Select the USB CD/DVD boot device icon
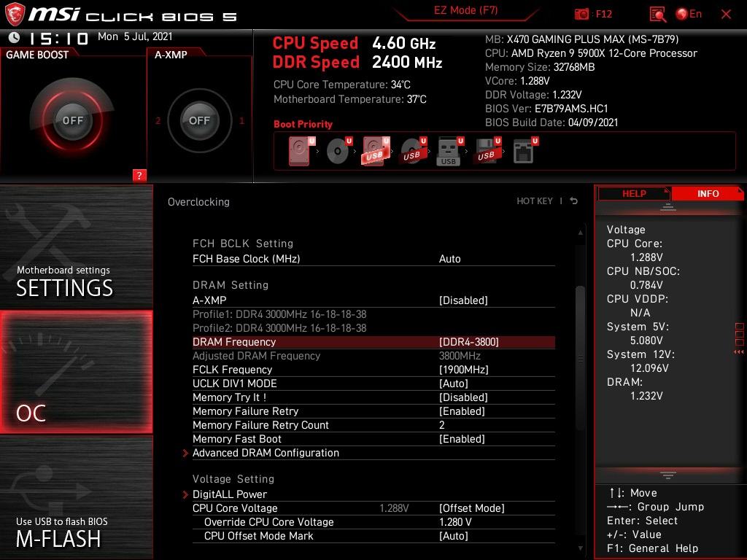 [413, 151]
